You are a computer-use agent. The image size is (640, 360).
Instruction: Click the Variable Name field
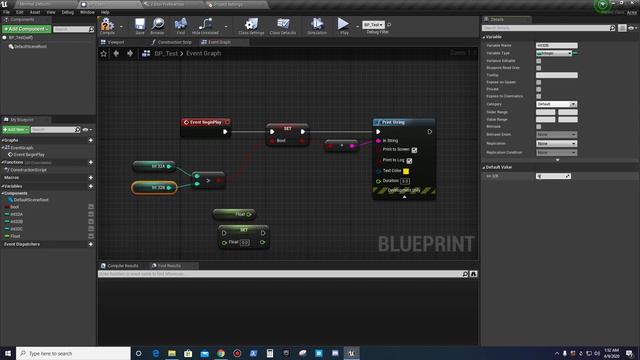click(x=556, y=45)
